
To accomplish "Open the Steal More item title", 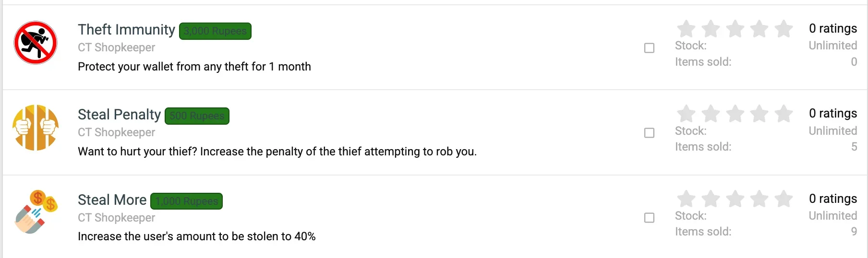I will point(112,199).
